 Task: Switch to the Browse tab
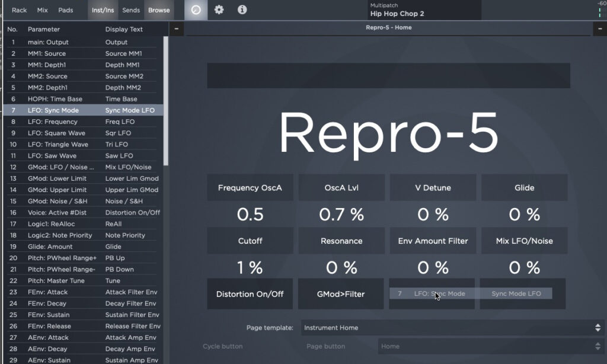pos(159,10)
